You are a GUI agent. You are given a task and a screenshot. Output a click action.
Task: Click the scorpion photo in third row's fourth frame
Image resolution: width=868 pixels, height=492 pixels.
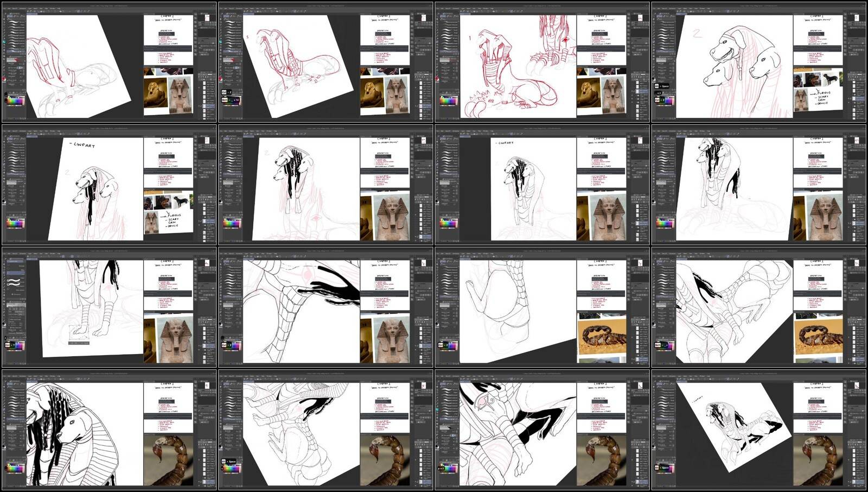818,337
